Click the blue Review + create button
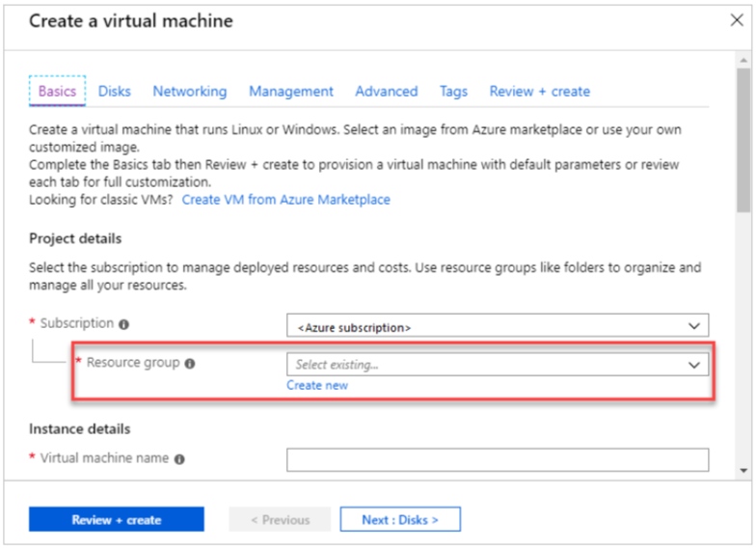756x551 pixels. (116, 519)
